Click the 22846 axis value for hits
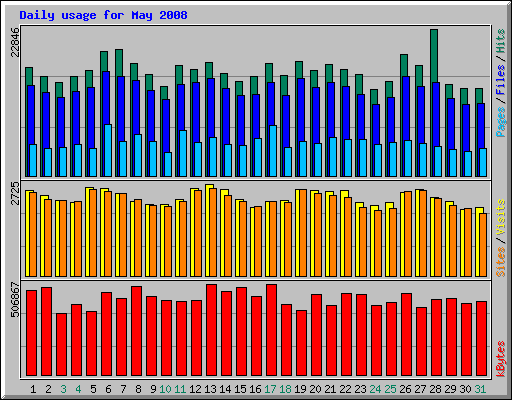The image size is (512, 400). 15,42
